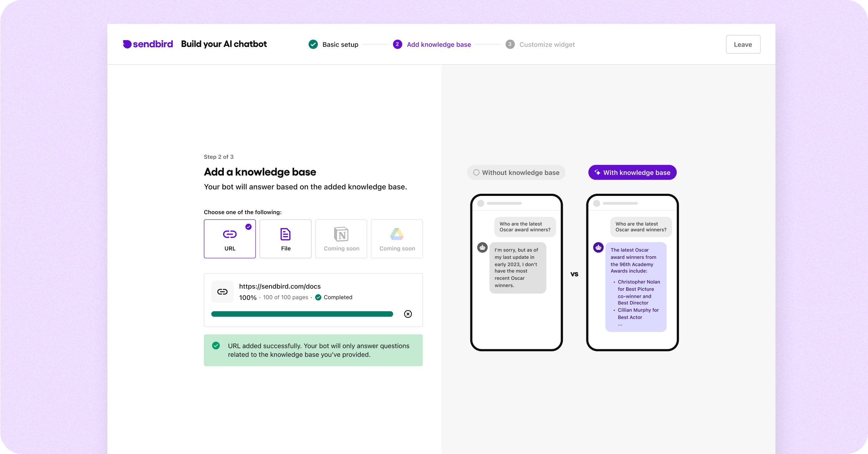Click the step 2 number badge

[x=397, y=44]
